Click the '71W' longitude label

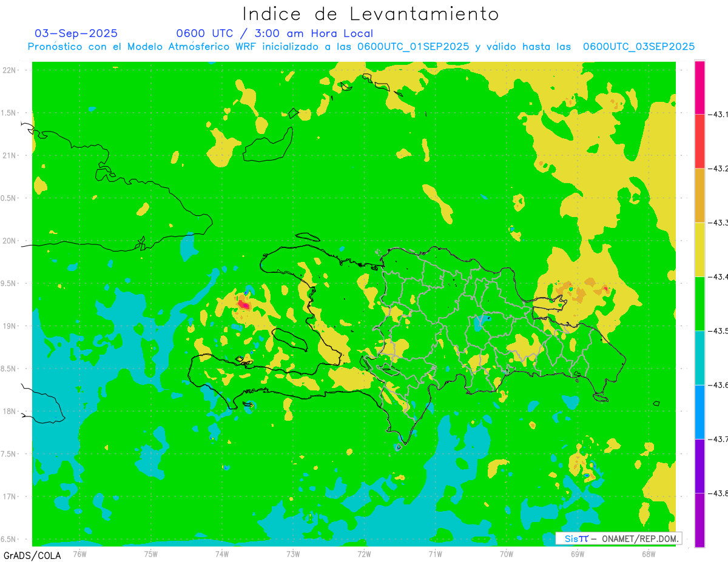435,554
